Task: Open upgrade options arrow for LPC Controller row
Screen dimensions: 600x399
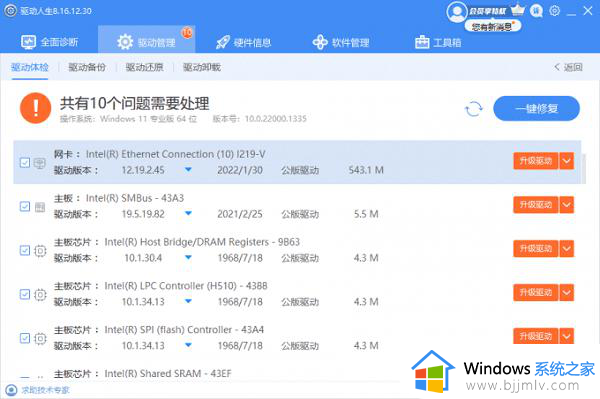Action: pyautogui.click(x=567, y=293)
